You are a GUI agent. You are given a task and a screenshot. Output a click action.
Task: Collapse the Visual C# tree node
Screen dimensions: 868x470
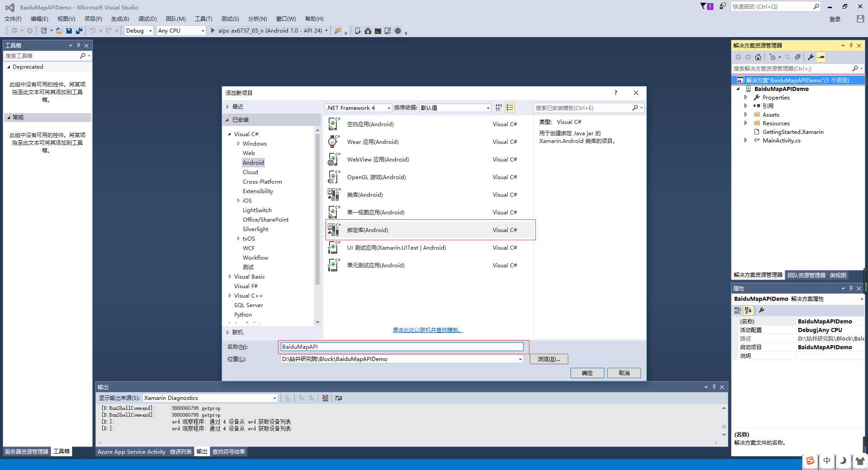click(x=229, y=134)
